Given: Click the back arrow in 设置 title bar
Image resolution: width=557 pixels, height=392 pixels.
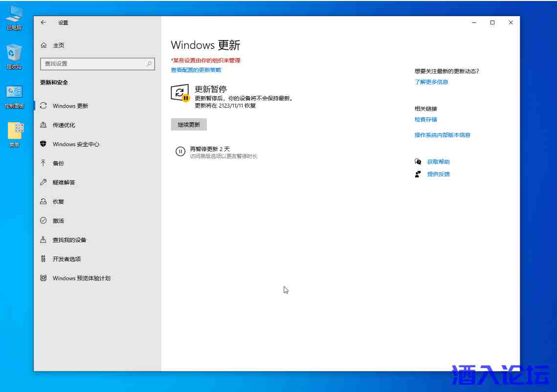Looking at the screenshot, I should [x=44, y=22].
